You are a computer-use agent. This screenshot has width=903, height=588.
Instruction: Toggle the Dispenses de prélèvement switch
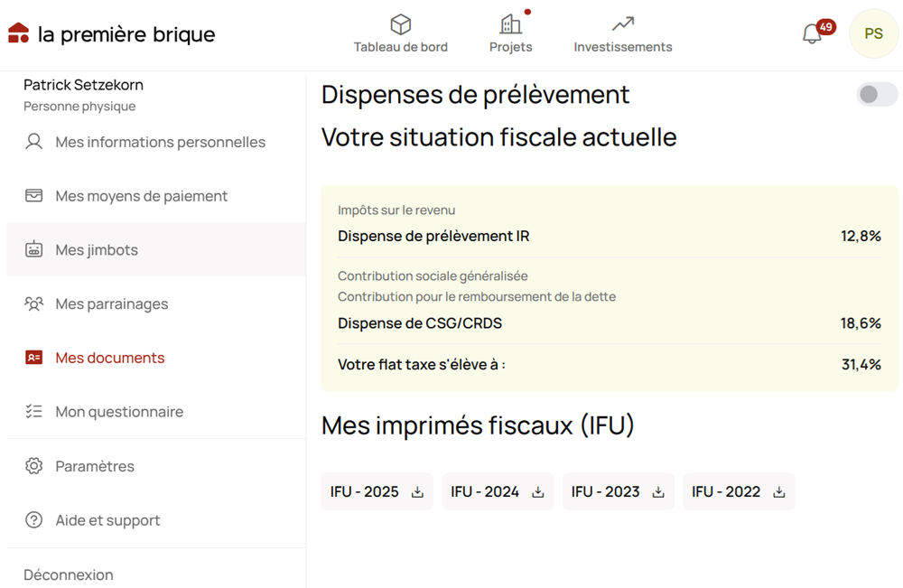tap(877, 94)
